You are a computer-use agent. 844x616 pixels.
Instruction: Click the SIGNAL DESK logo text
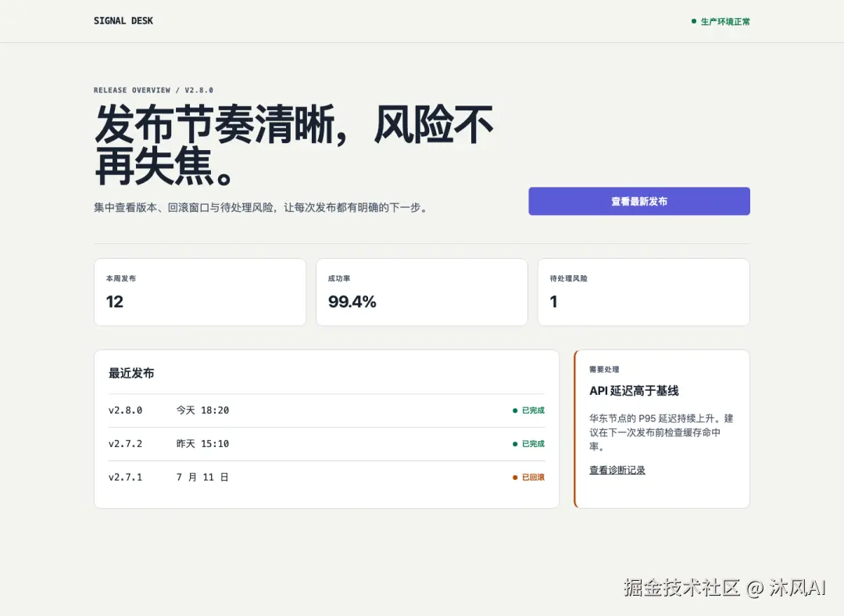pyautogui.click(x=123, y=21)
